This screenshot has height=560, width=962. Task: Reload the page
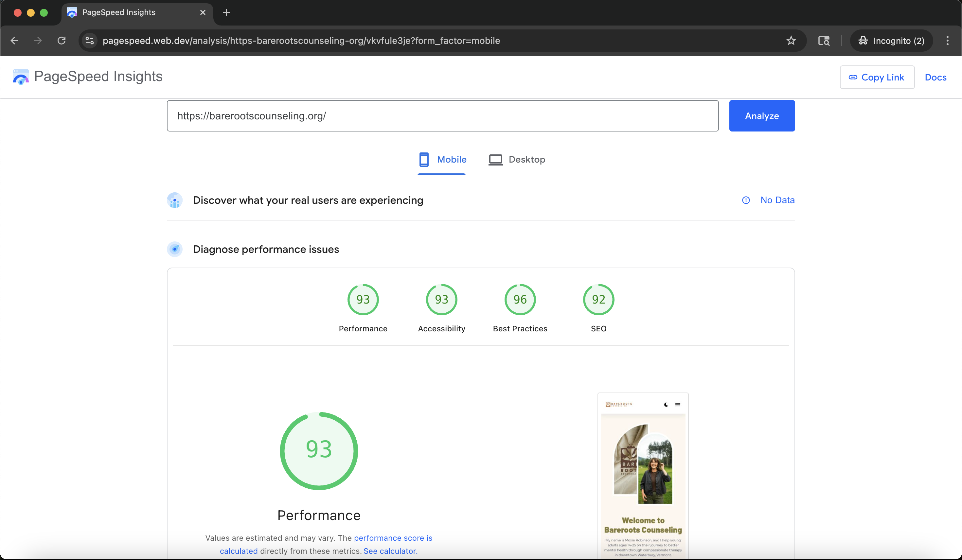coord(62,41)
